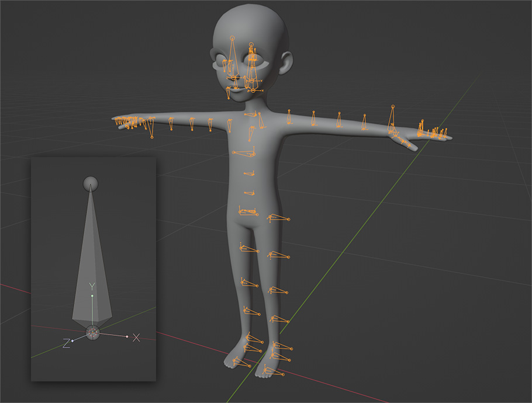
Task: Select the character's bald head mesh
Action: click(x=252, y=53)
